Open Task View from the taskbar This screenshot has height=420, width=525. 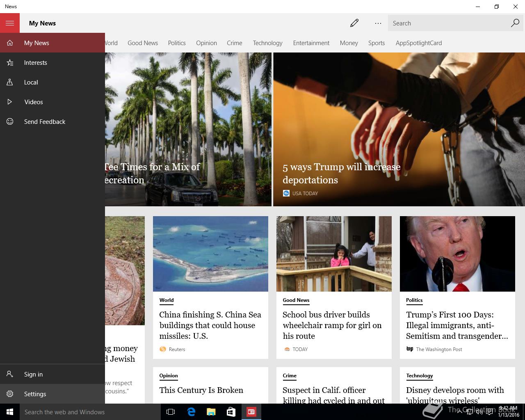pyautogui.click(x=171, y=412)
